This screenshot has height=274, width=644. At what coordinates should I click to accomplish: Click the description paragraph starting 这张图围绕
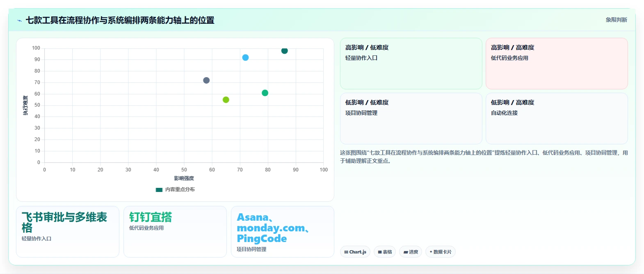click(x=484, y=157)
